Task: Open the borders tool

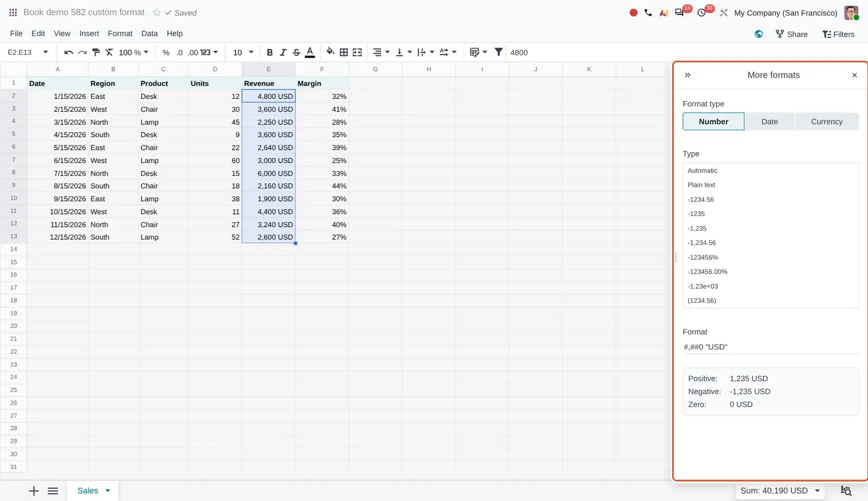Action: pyautogui.click(x=343, y=52)
